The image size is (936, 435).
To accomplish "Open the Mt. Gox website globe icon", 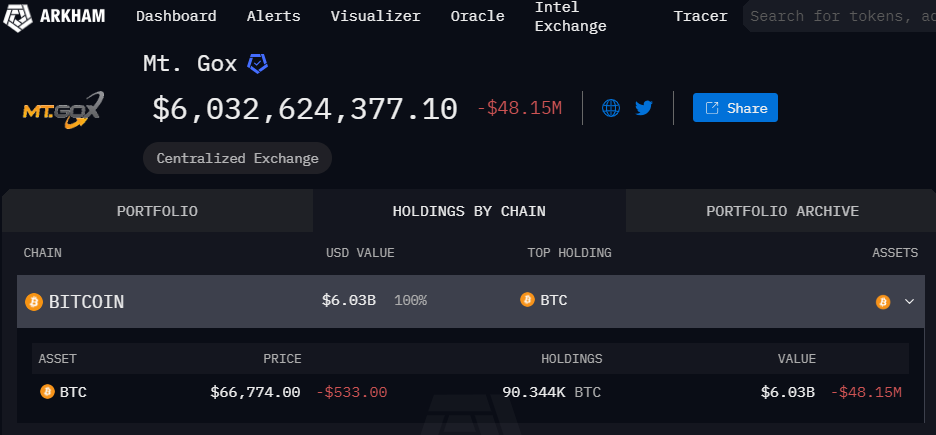I will click(611, 108).
